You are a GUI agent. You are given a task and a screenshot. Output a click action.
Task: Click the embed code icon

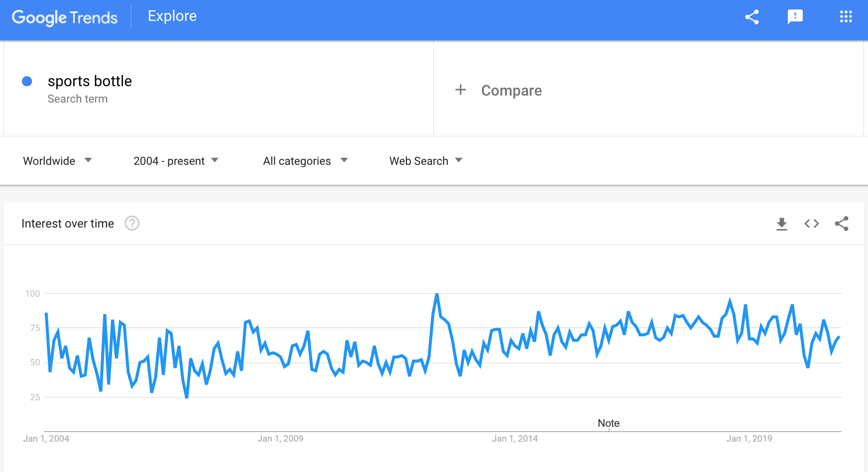(812, 224)
